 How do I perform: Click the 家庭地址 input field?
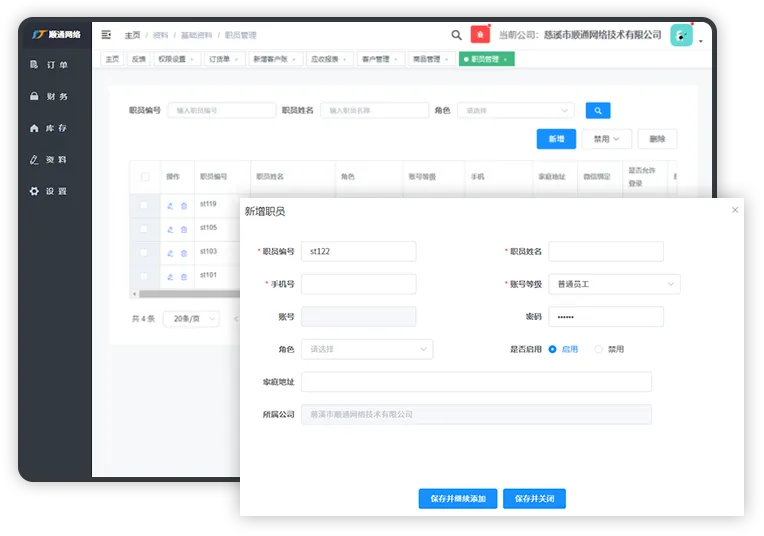[476, 382]
